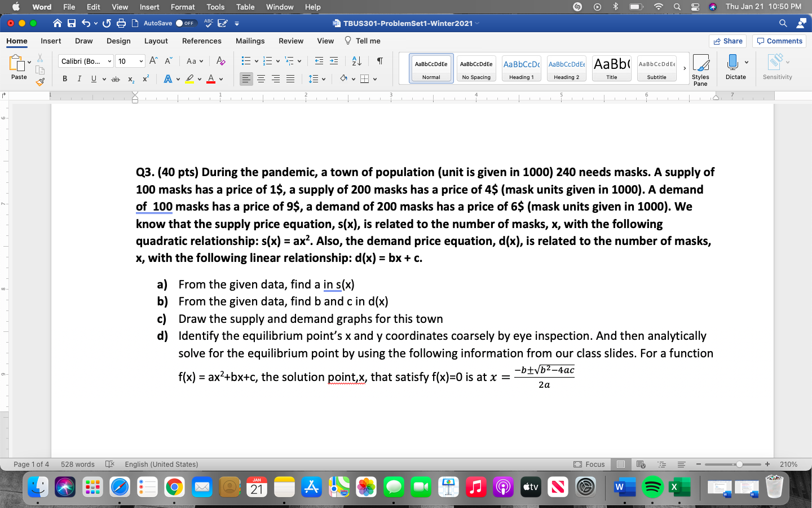Click the Tell me search field
812x508 pixels.
point(363,41)
